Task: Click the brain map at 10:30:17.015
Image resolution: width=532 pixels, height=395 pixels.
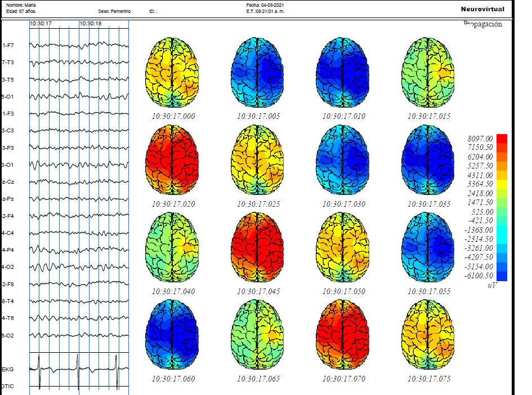Action: [x=428, y=72]
